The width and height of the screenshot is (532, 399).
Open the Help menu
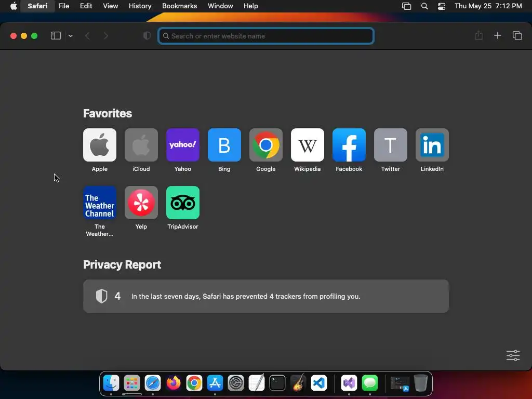click(251, 6)
